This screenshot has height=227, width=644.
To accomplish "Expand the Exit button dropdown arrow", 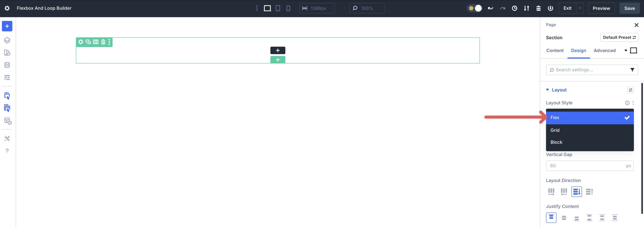I will pos(580,8).
